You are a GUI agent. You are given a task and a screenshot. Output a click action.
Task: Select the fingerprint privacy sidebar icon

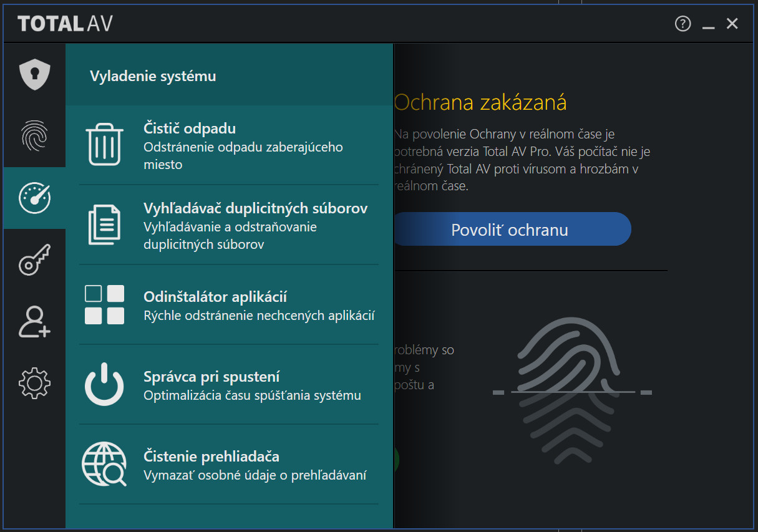coord(34,136)
